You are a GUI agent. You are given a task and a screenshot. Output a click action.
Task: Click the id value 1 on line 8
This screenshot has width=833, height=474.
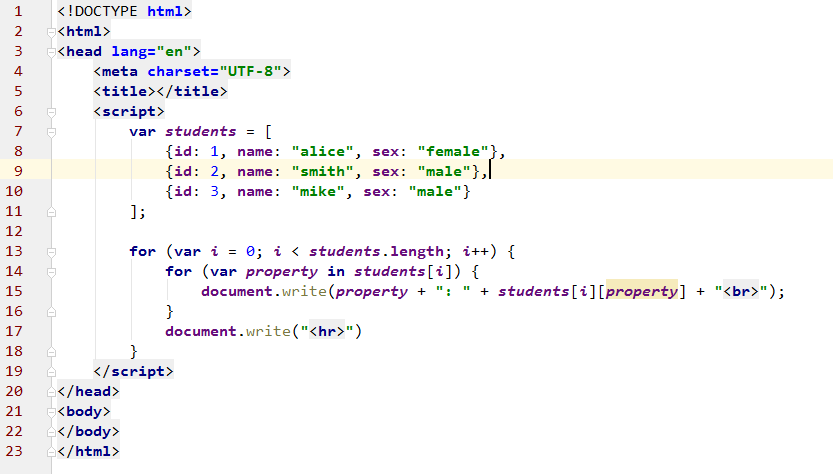click(214, 151)
